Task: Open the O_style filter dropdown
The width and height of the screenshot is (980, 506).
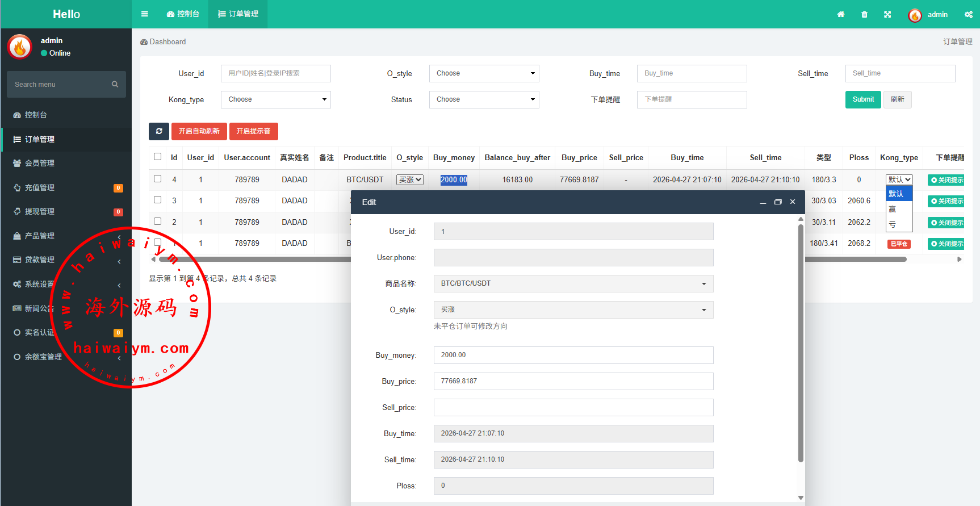Action: coord(484,73)
